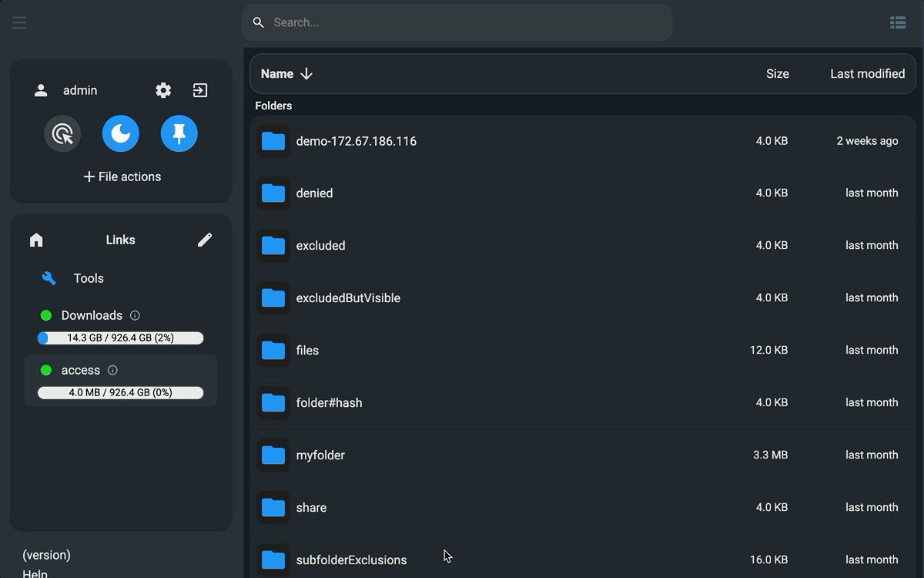Image resolution: width=924 pixels, height=578 pixels.
Task: Click folder icon of excluded
Action: [273, 246]
